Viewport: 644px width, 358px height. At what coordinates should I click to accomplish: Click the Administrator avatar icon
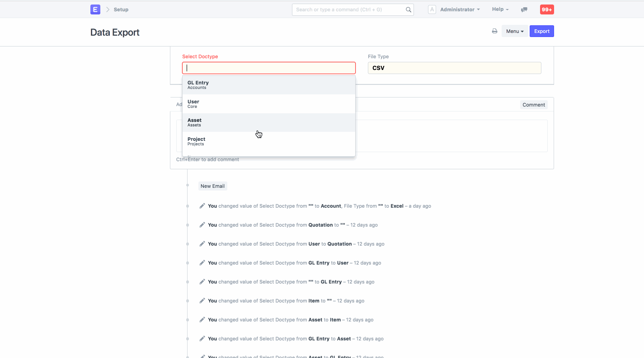[x=432, y=9]
